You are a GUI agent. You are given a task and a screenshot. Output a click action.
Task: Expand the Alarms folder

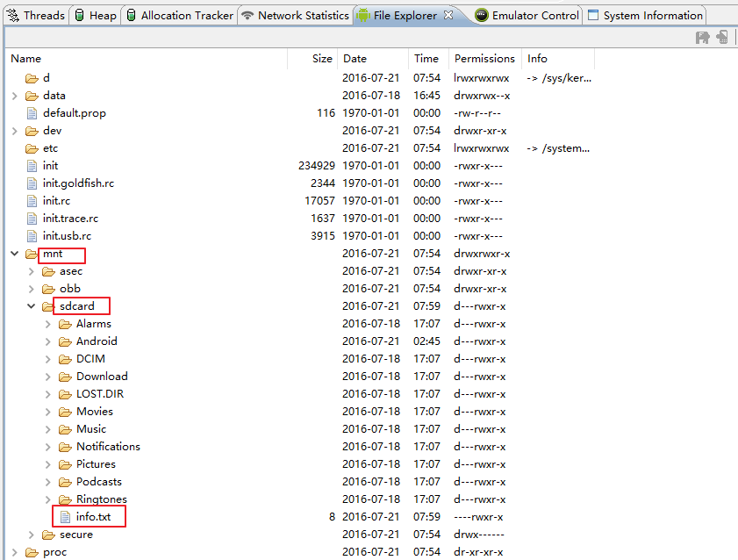[48, 324]
